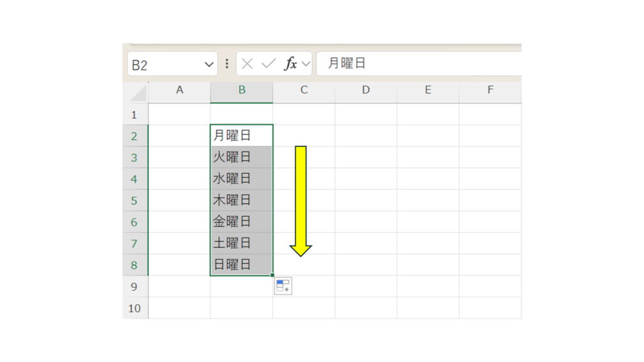Click the Cancel (X) formula bar icon

(x=247, y=64)
